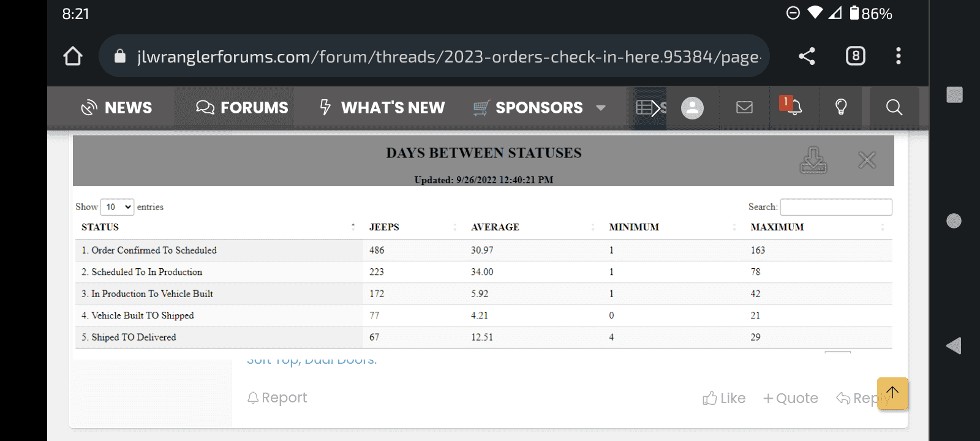Screen dimensions: 980x441
Task: Close the Days Between Statuses panel
Action: [x=867, y=160]
